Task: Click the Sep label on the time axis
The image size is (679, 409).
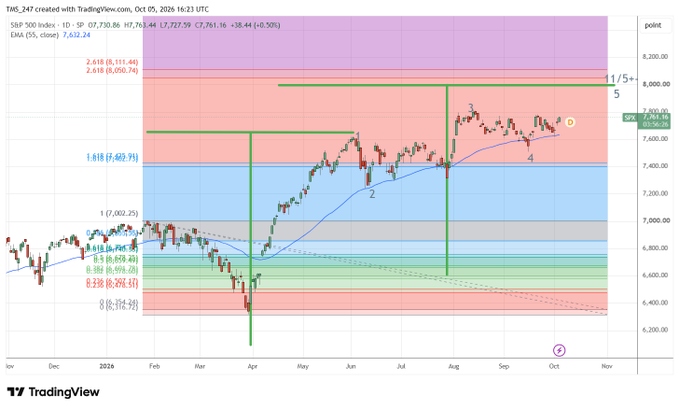Action: click(x=504, y=366)
